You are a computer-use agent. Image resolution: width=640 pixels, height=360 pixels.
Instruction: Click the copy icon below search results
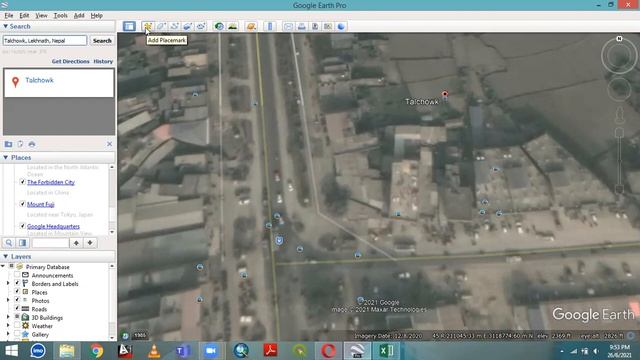coord(20,144)
